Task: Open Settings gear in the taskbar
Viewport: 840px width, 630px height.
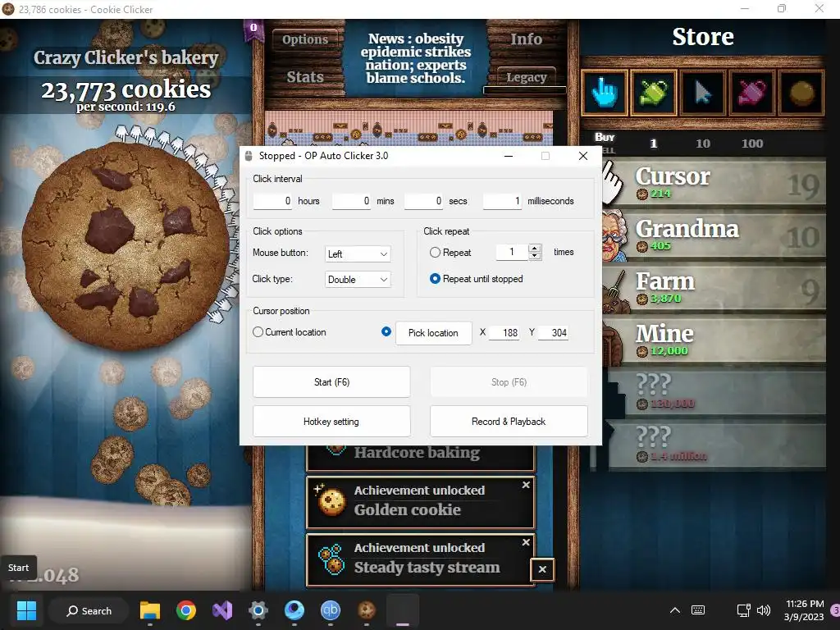Action: tap(258, 610)
